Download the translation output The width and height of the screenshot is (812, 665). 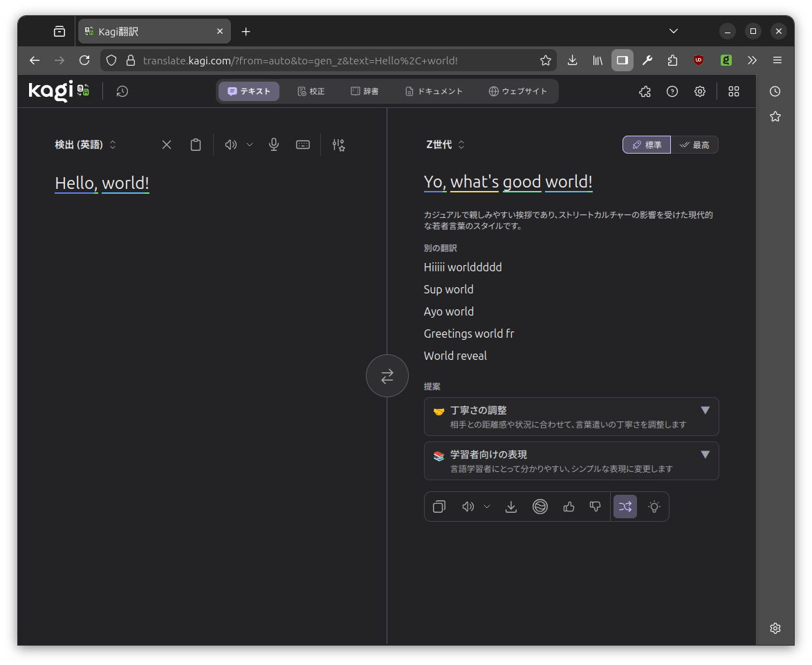click(511, 507)
